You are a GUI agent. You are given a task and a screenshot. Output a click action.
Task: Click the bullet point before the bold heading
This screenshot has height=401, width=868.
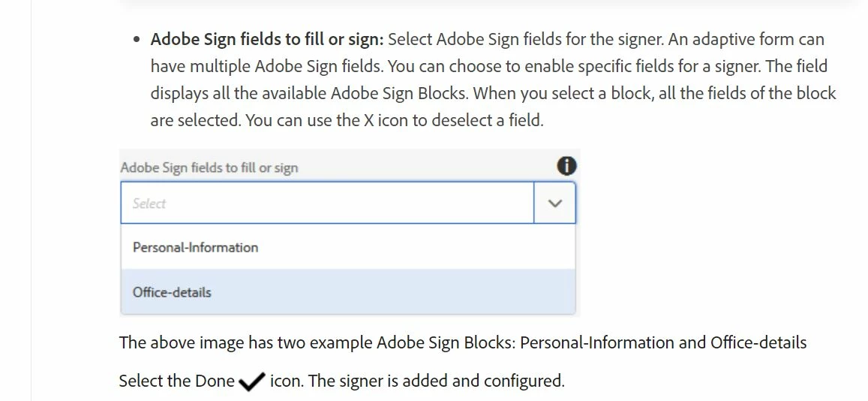(x=137, y=40)
